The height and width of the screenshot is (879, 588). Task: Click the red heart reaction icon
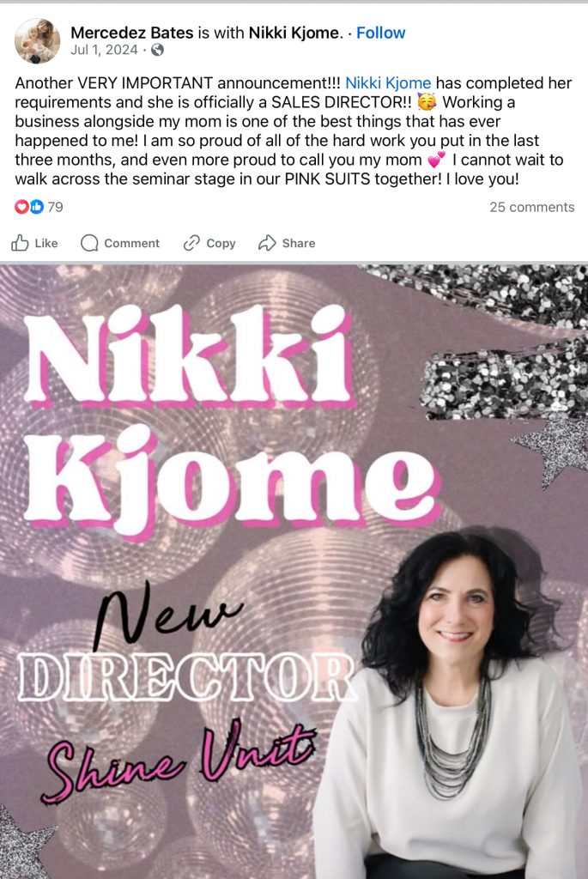[21, 207]
